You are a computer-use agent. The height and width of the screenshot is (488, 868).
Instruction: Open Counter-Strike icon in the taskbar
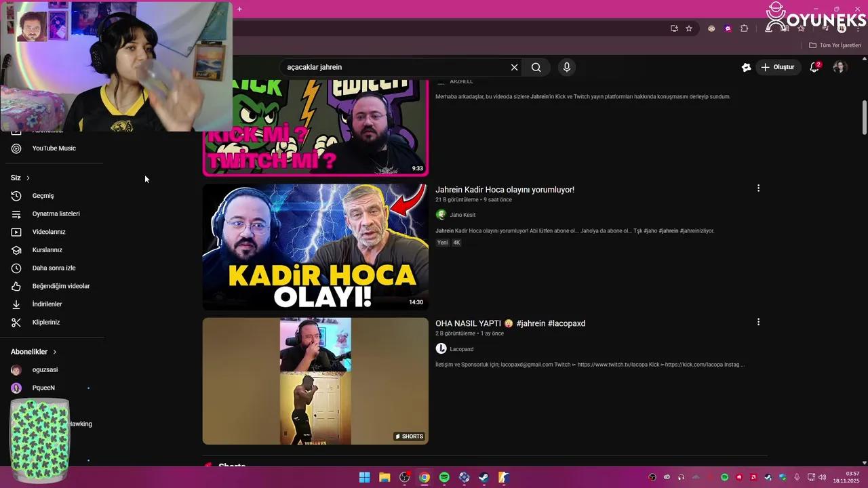click(x=503, y=477)
